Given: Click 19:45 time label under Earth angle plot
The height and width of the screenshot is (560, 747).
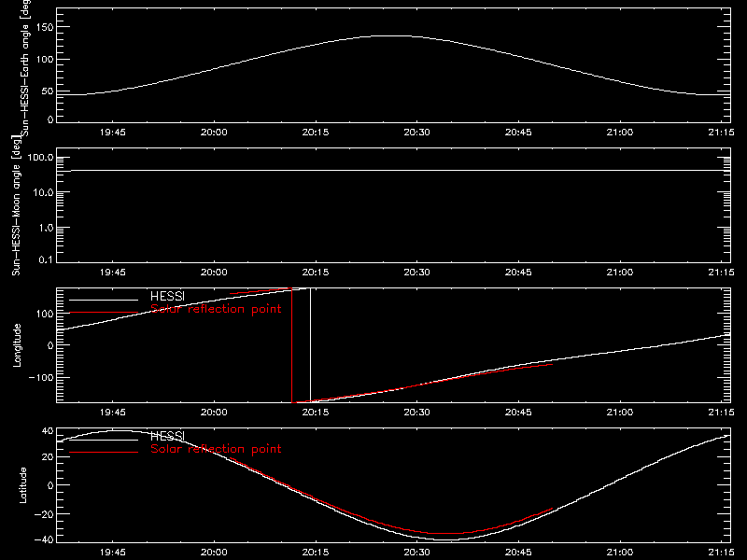Looking at the screenshot, I should click(x=113, y=133).
